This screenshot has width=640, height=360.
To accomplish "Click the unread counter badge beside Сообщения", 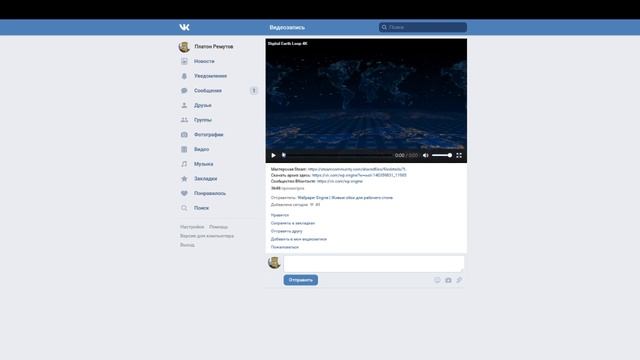I will [253, 91].
